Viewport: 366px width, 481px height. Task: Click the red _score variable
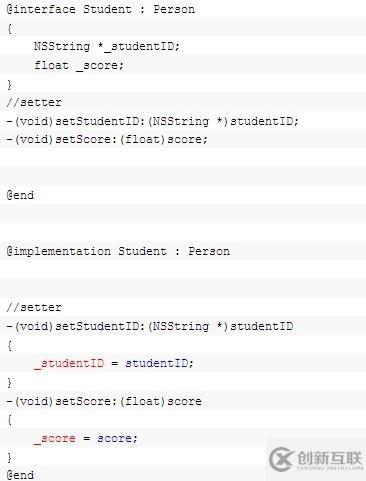point(55,438)
